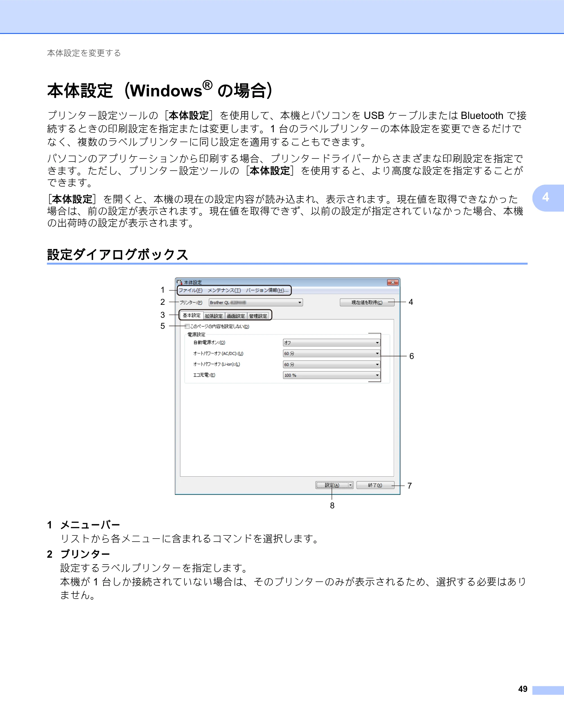Click the 終了(X) button

(375, 485)
